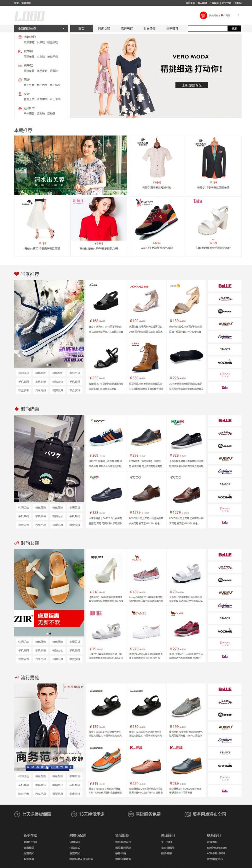Select the 当季推荐 navigation tab
Viewport: 252px width, 868px height.
pos(172,29)
